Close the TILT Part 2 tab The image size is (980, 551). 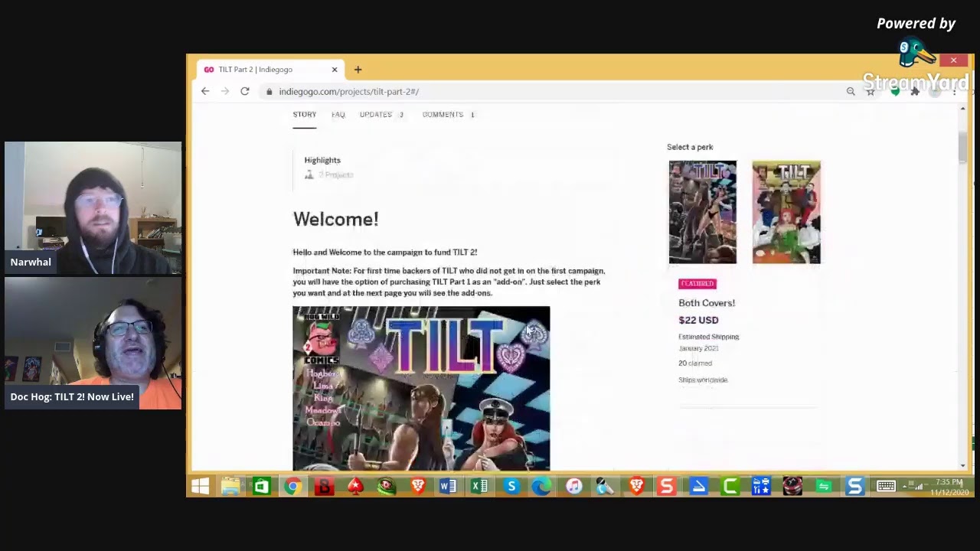335,70
